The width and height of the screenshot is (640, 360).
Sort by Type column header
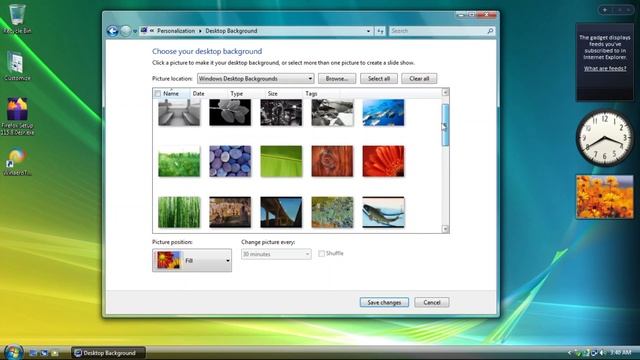[x=237, y=94]
